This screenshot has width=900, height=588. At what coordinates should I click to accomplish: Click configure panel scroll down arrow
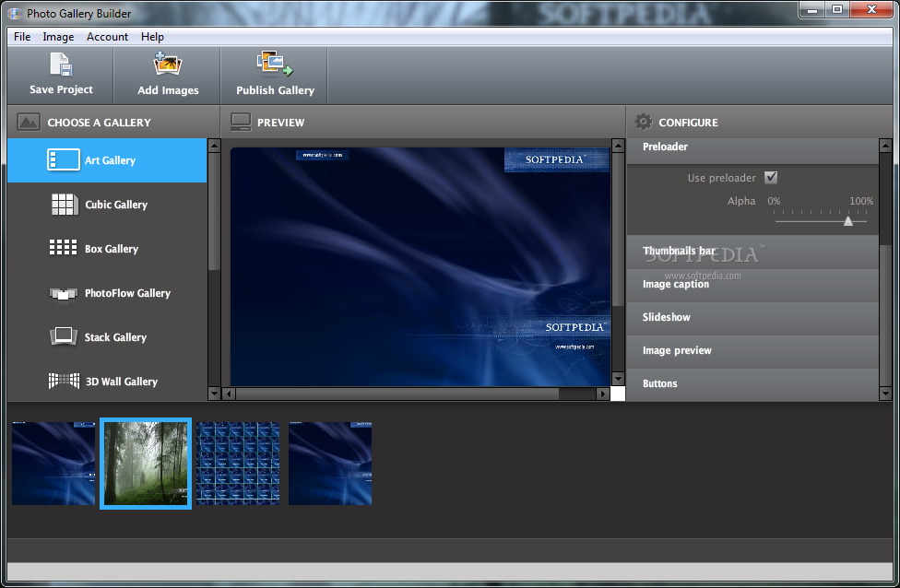coord(885,394)
